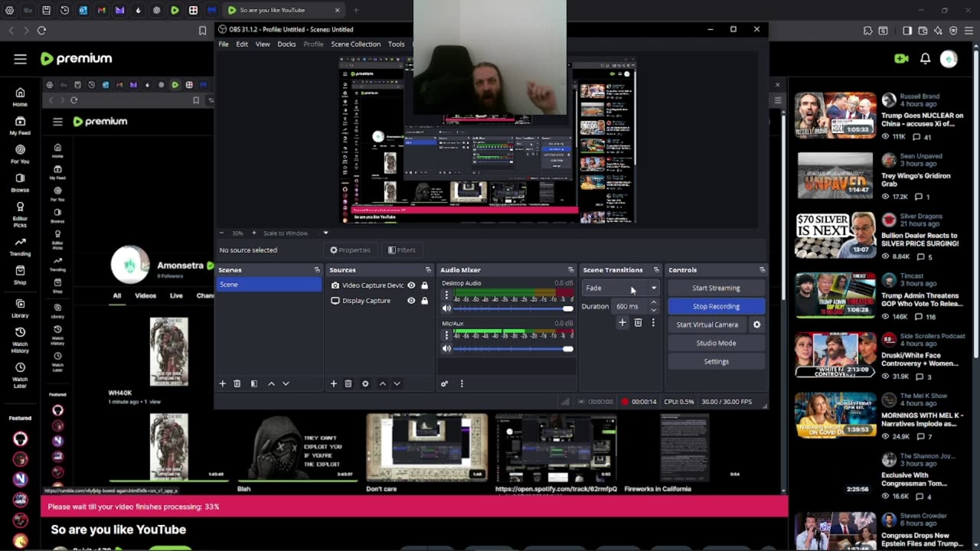Zoom out preview with minus icon

[x=221, y=233]
